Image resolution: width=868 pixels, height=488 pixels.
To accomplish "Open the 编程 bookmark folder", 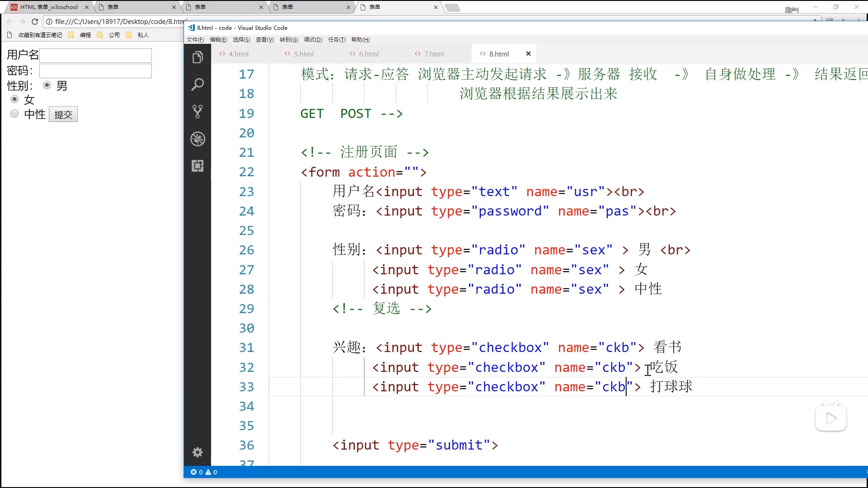I will click(85, 35).
